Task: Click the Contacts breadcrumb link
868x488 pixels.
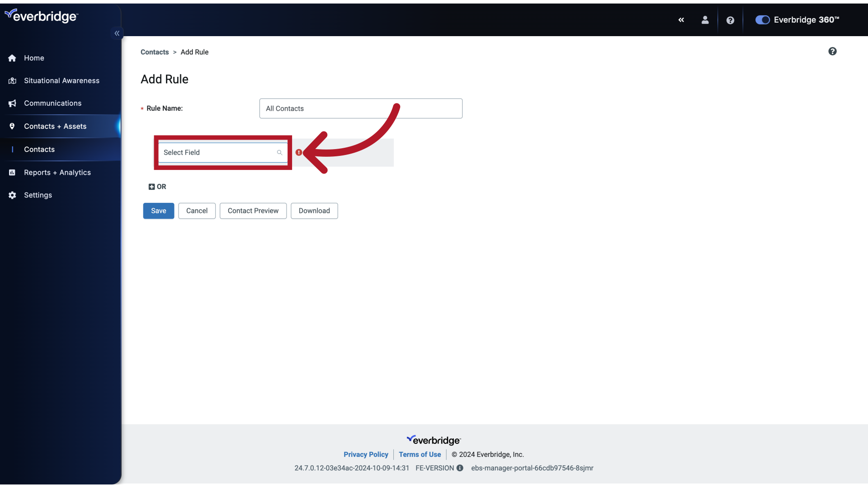Action: pos(155,52)
